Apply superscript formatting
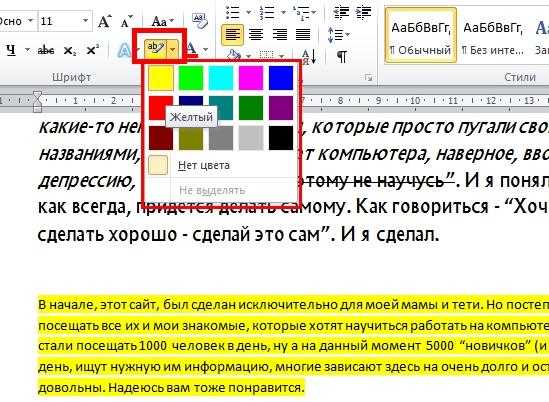This screenshot has height=402, width=549. 92,50
